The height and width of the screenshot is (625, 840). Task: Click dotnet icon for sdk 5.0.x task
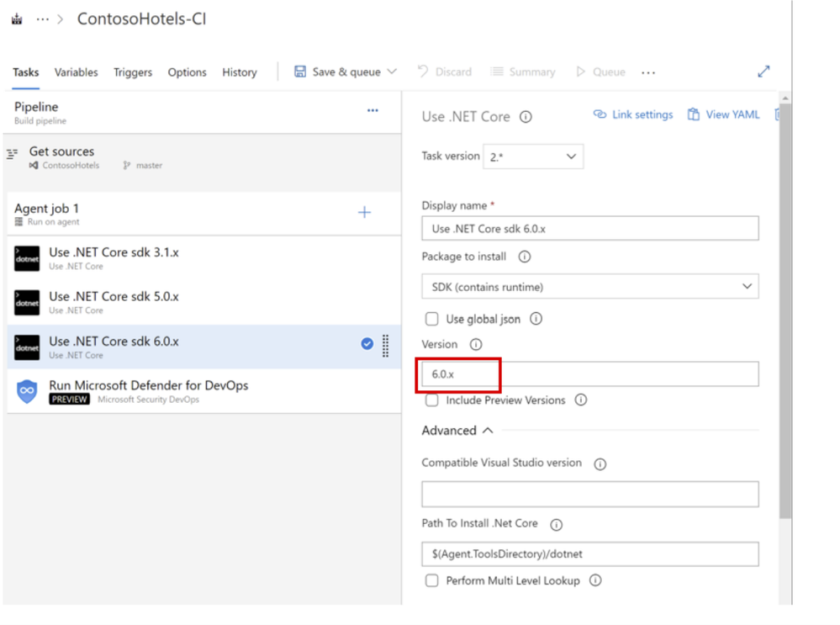click(27, 303)
